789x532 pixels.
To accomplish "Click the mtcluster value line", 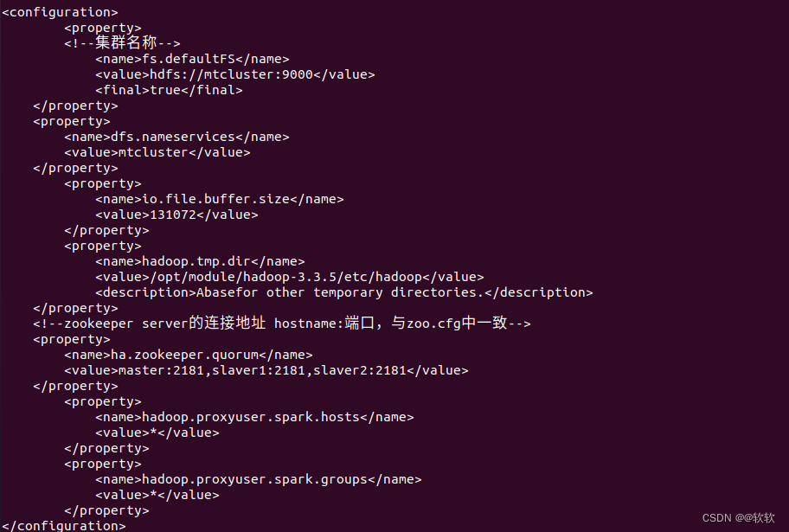I will coord(157,152).
